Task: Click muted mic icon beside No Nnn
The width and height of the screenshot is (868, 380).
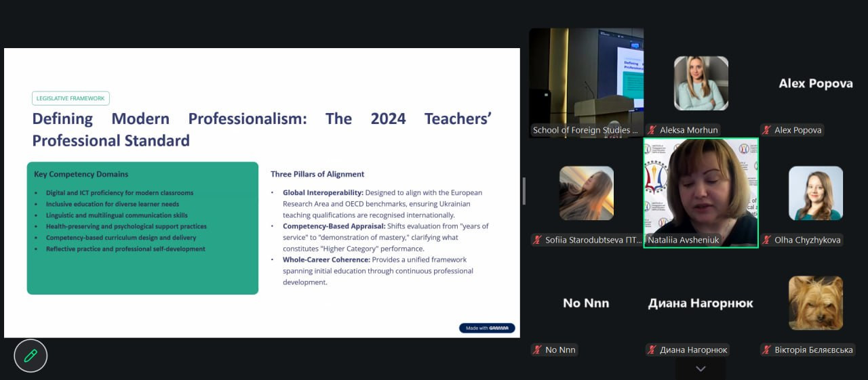Action: point(538,350)
